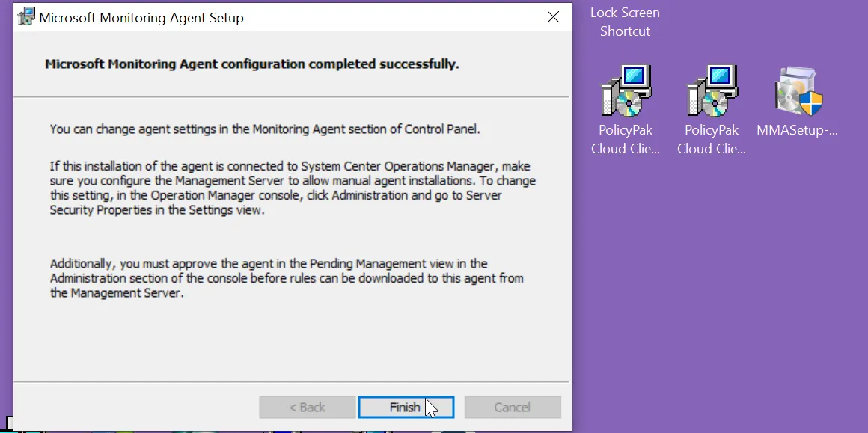Click the Finish button
Viewport: 868px width, 433px height.
click(406, 407)
